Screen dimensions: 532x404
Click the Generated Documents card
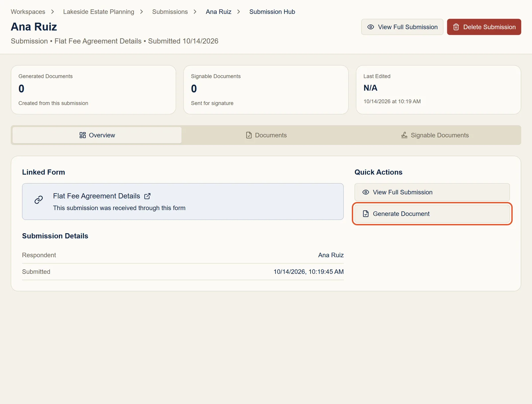(93, 90)
